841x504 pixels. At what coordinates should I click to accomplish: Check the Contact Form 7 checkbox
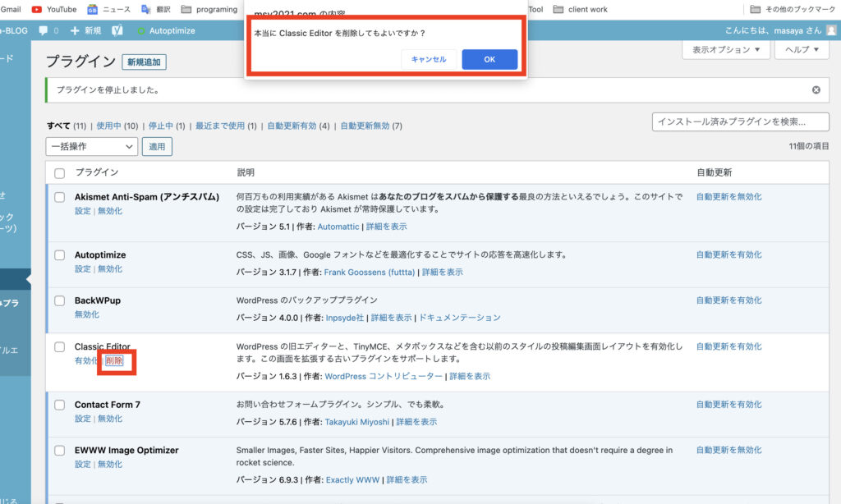tap(59, 405)
